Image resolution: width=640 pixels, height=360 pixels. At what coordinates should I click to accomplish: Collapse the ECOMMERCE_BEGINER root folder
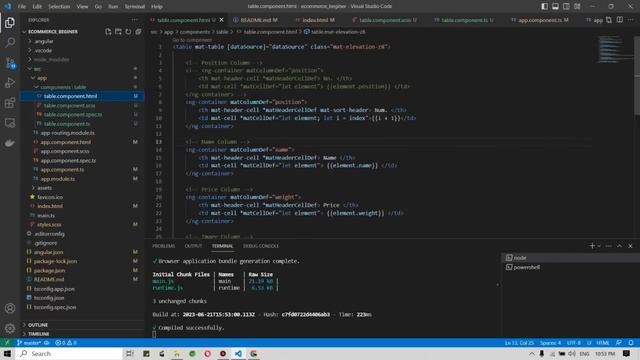pos(53,31)
